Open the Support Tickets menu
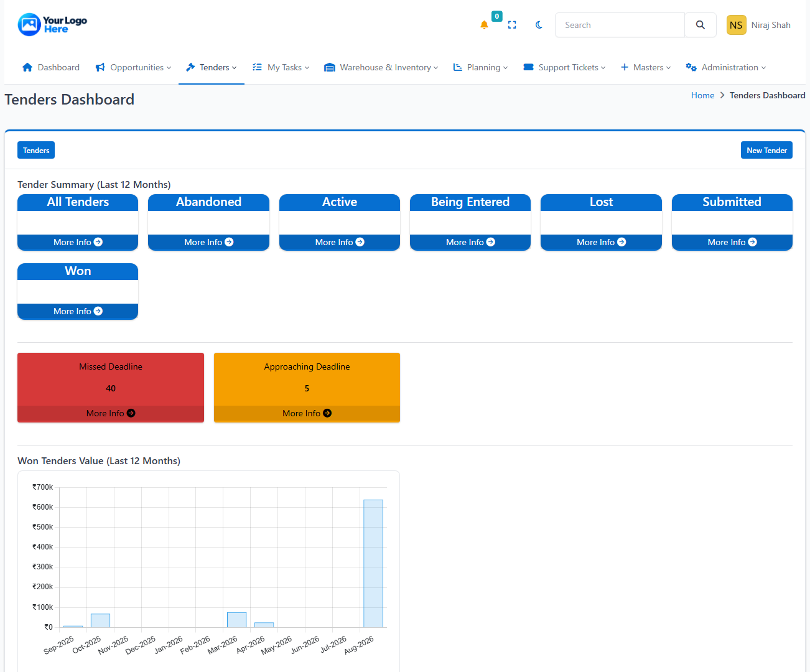 tap(564, 67)
